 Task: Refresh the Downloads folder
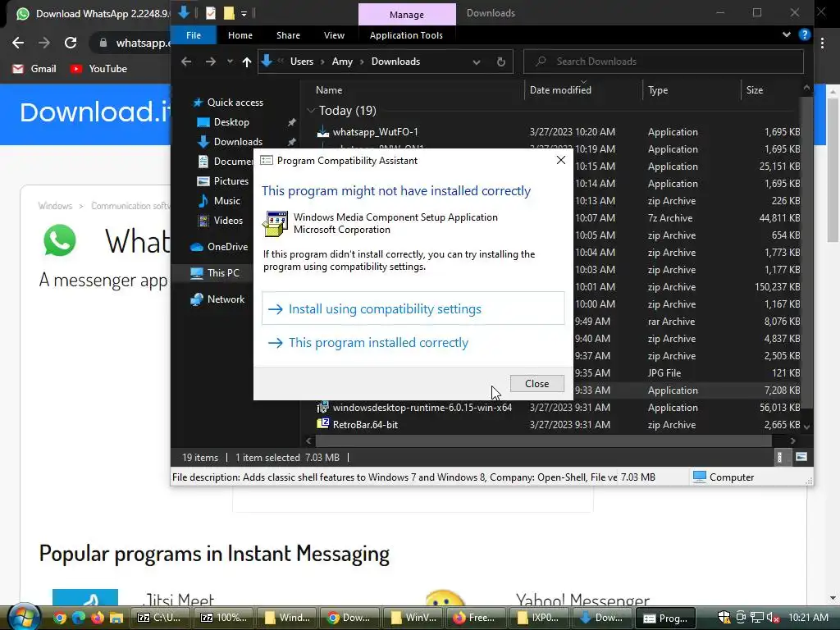[501, 62]
